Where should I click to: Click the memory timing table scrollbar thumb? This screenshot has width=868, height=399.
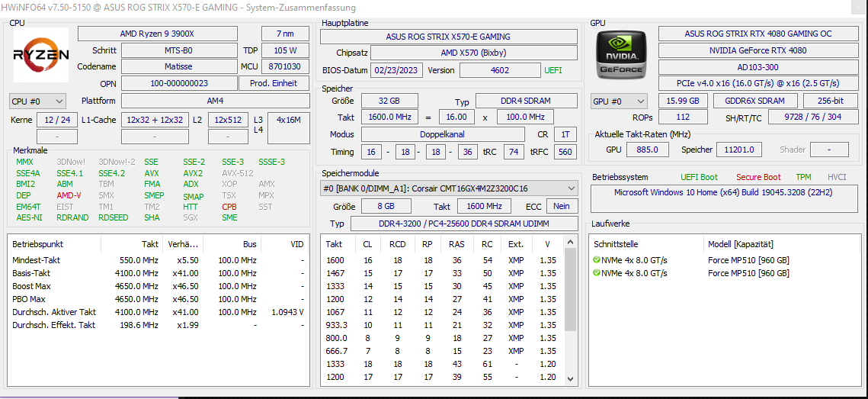571,288
